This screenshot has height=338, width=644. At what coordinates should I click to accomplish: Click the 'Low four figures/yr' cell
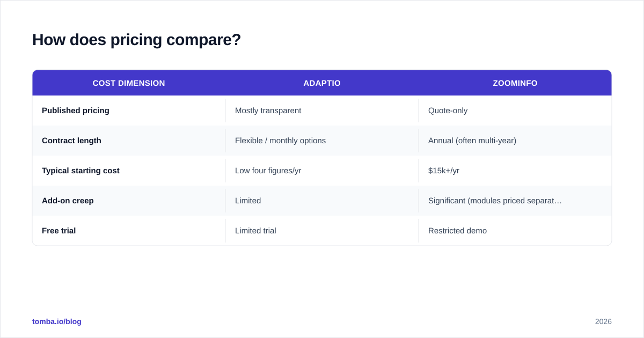(268, 171)
